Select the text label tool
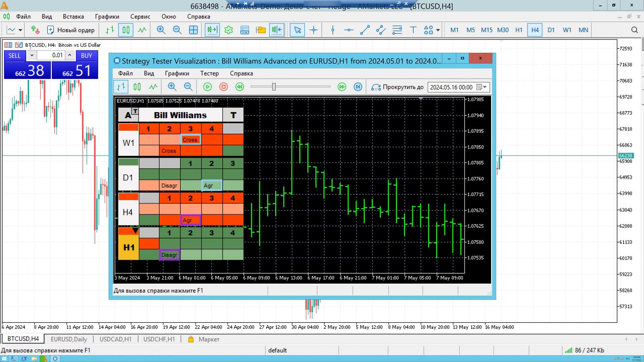 pos(413,30)
